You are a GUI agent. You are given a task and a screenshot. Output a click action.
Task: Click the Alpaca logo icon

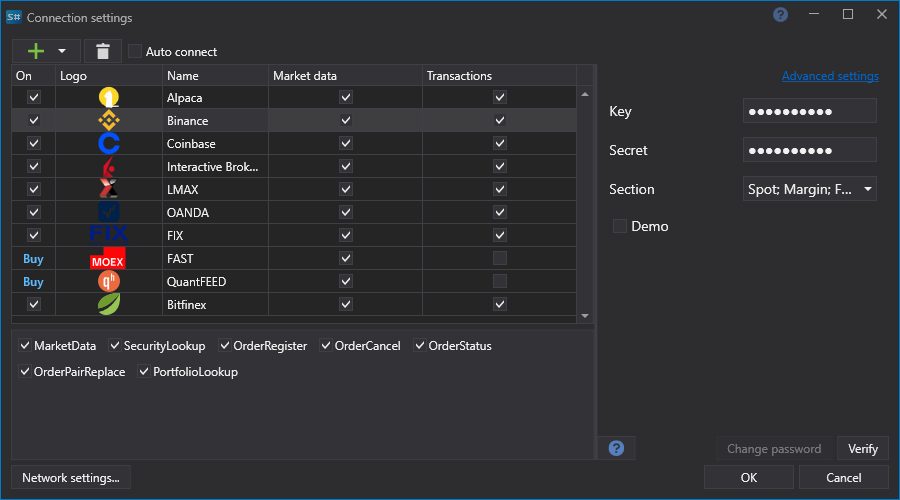[108, 98]
